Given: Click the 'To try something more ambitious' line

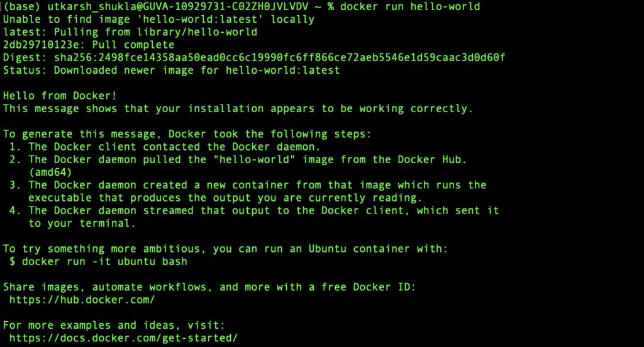Looking at the screenshot, I should tap(225, 249).
